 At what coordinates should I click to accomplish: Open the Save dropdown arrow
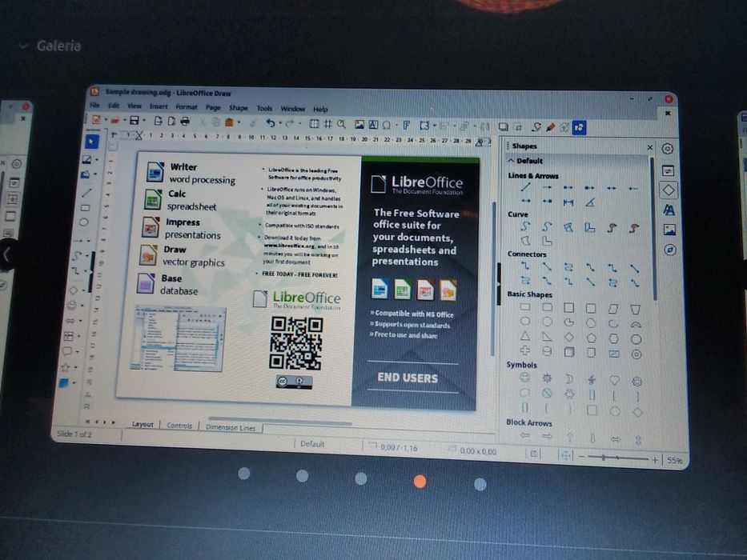(x=144, y=121)
